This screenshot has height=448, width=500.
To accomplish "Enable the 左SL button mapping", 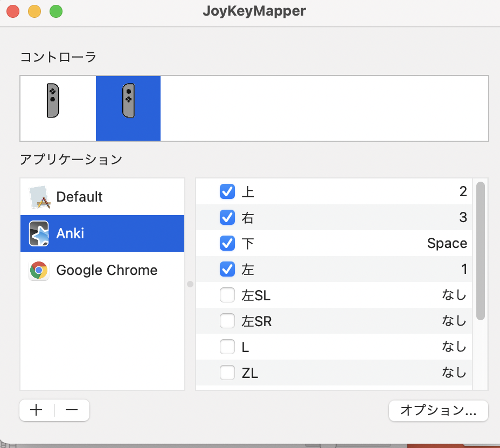I will click(x=227, y=295).
